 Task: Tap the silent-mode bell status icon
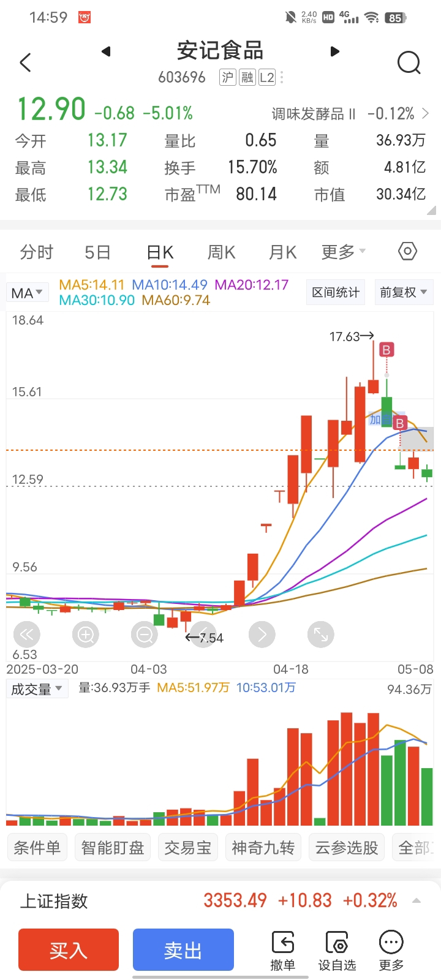pyautogui.click(x=291, y=17)
